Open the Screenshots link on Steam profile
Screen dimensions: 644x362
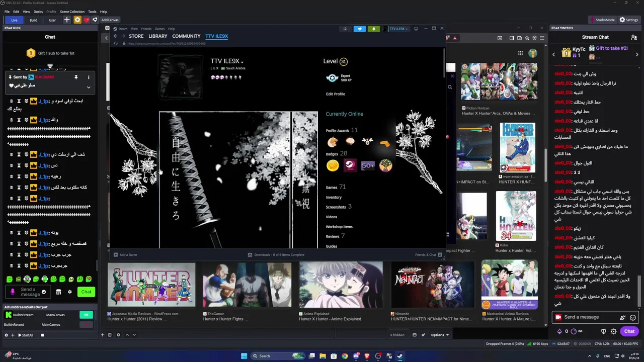pos(336,207)
